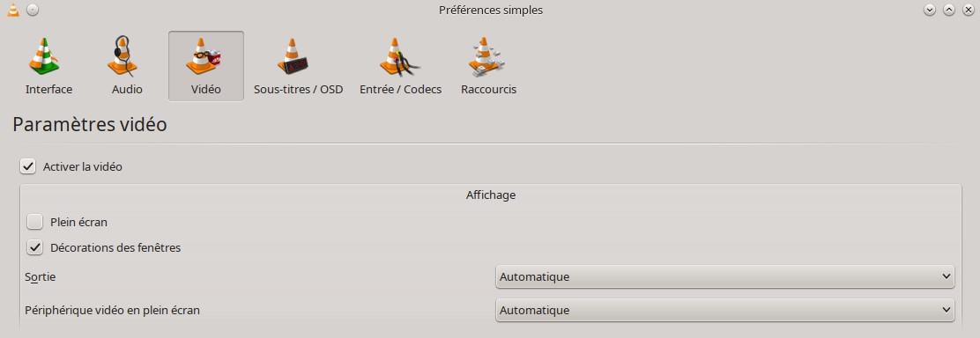The image size is (980, 338).
Task: Click the Sortie label text
Action: click(x=40, y=276)
